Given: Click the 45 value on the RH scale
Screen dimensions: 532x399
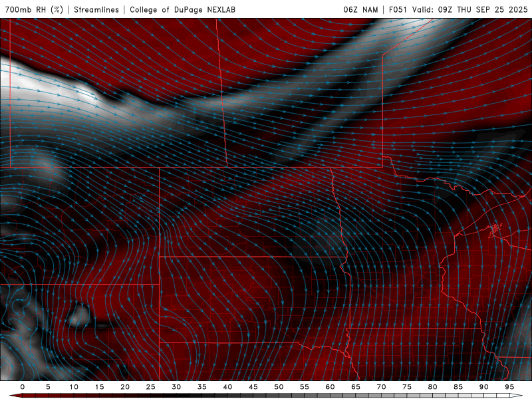Looking at the screenshot, I should [x=253, y=387].
